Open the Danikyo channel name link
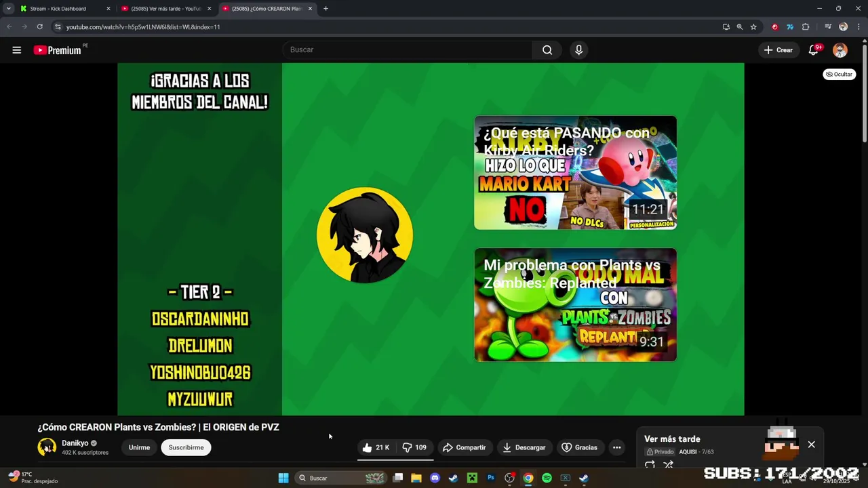This screenshot has height=488, width=868. click(x=75, y=443)
